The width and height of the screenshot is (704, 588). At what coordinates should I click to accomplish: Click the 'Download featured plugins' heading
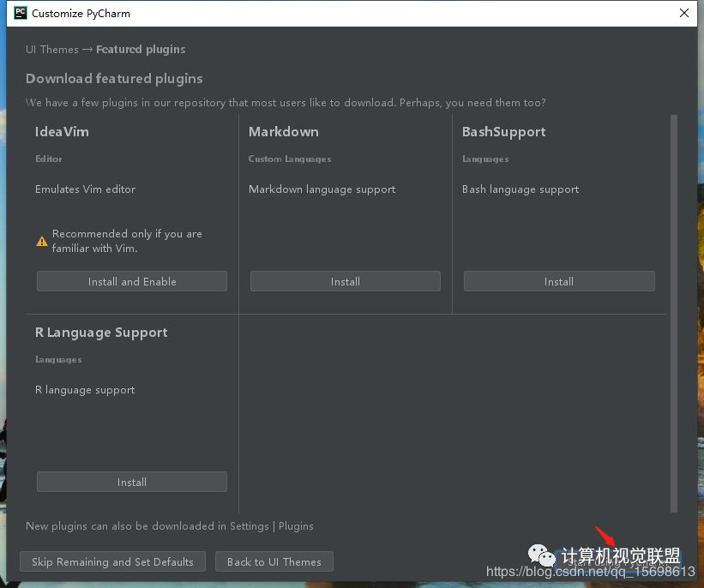114,79
